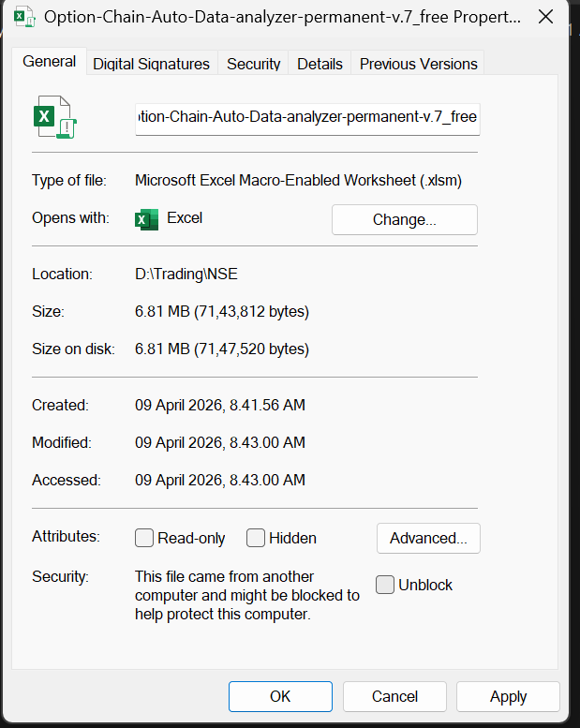
Task: Click into the file name text field
Action: click(307, 119)
